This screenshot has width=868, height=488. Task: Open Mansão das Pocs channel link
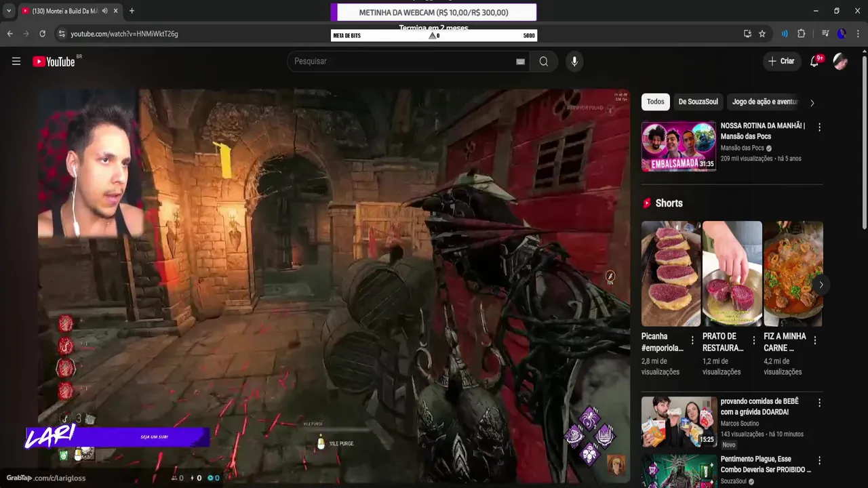tap(742, 148)
